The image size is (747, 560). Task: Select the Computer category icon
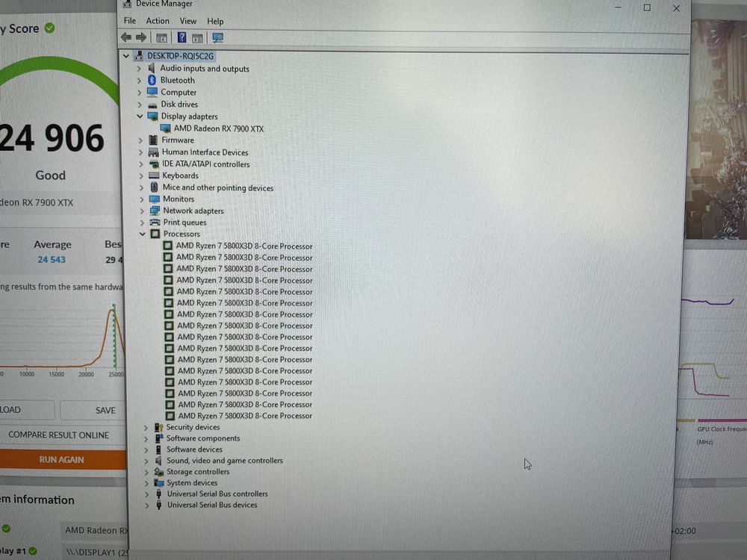click(x=152, y=92)
